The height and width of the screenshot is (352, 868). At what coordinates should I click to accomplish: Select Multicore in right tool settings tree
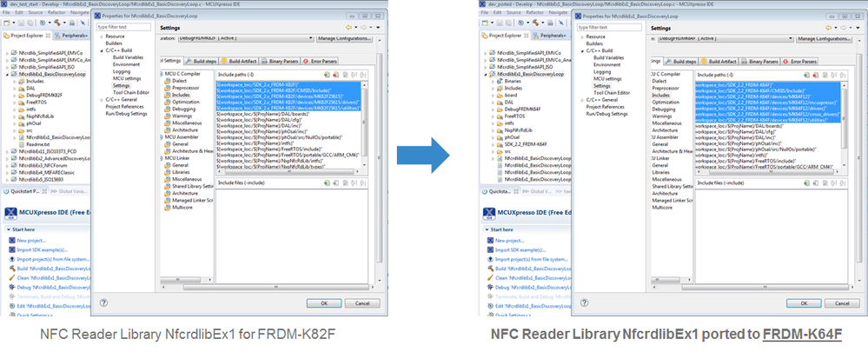(662, 207)
